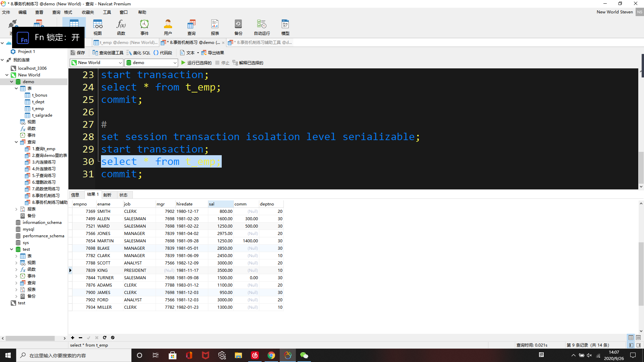
Task: Click the Report (报表) toolbar icon
Action: (215, 27)
